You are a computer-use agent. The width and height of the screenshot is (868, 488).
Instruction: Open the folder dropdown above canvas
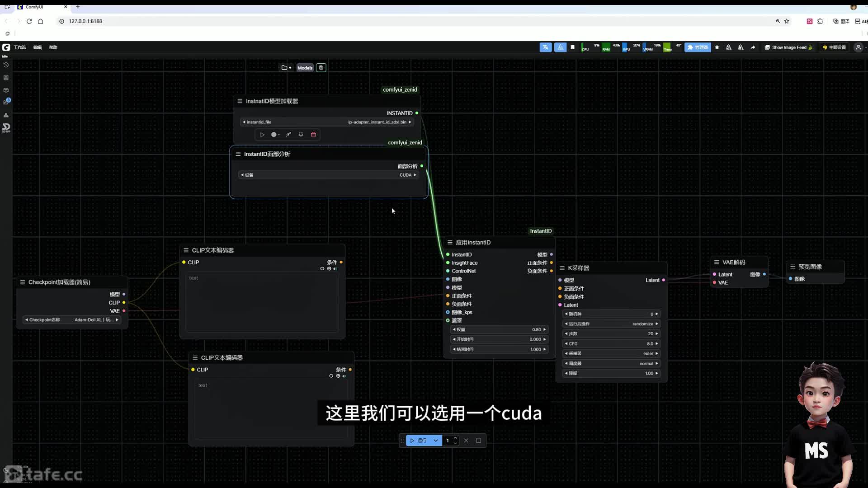(x=287, y=68)
